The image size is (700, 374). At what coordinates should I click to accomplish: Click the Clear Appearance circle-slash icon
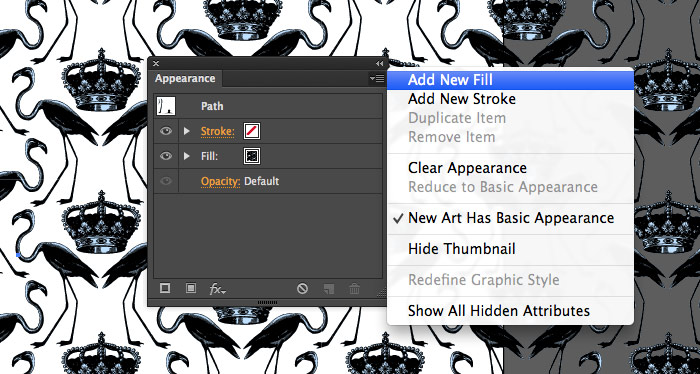(x=302, y=289)
